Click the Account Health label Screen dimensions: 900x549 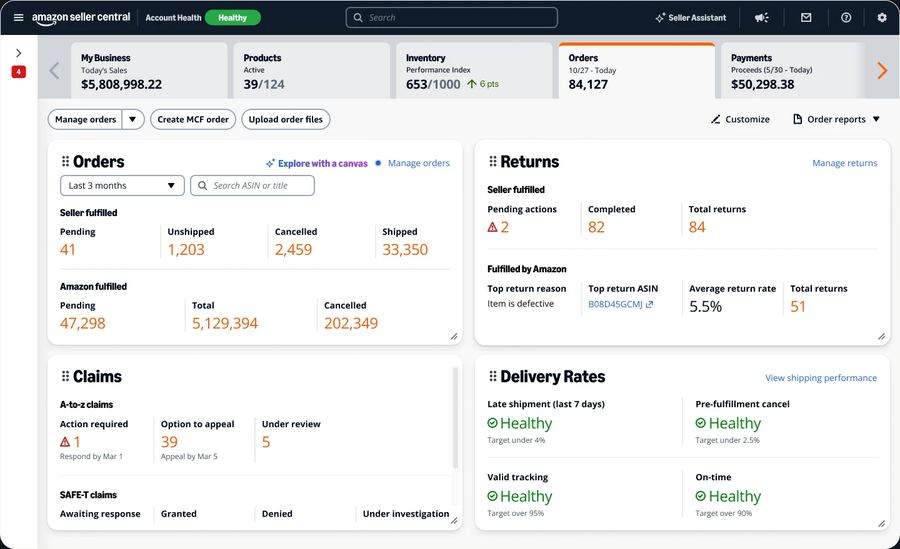pos(173,18)
